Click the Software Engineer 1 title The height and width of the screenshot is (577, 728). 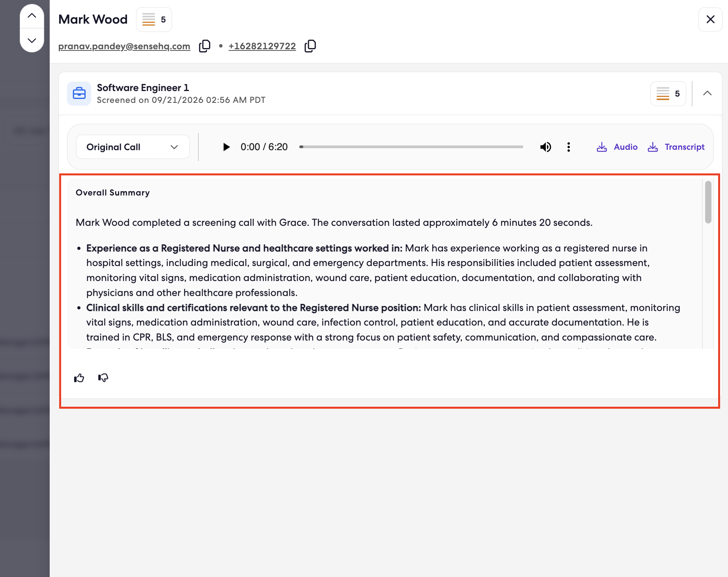[143, 87]
